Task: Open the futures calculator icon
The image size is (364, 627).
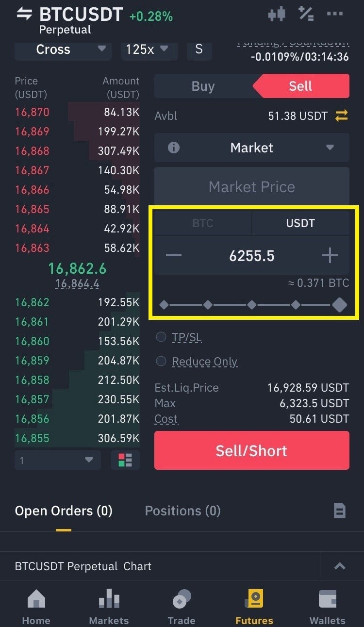Action: pos(306,14)
